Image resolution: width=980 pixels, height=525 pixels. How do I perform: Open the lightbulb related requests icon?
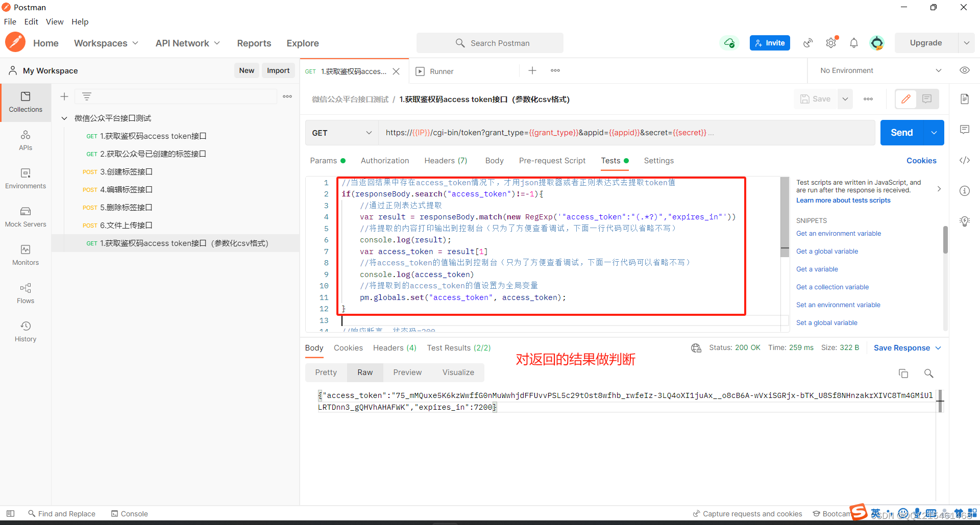tap(965, 221)
